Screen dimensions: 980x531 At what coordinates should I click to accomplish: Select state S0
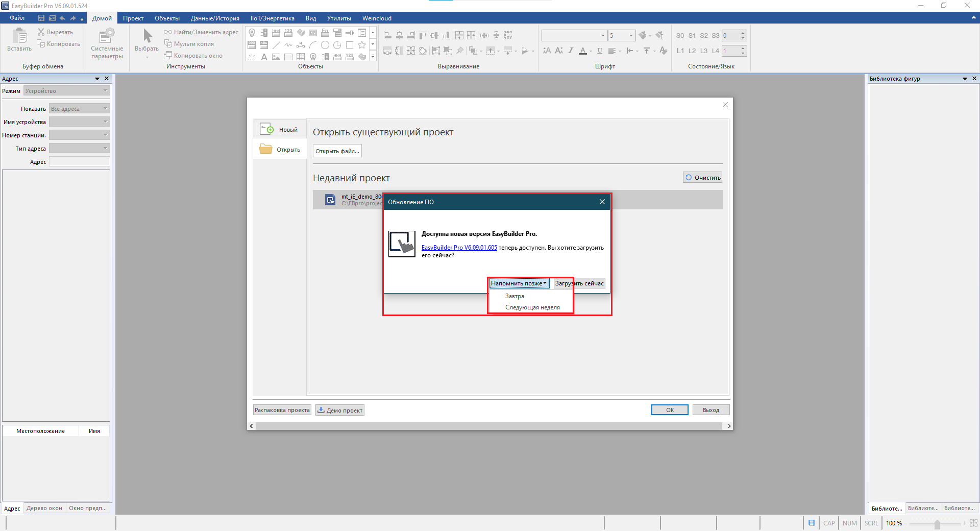[680, 35]
